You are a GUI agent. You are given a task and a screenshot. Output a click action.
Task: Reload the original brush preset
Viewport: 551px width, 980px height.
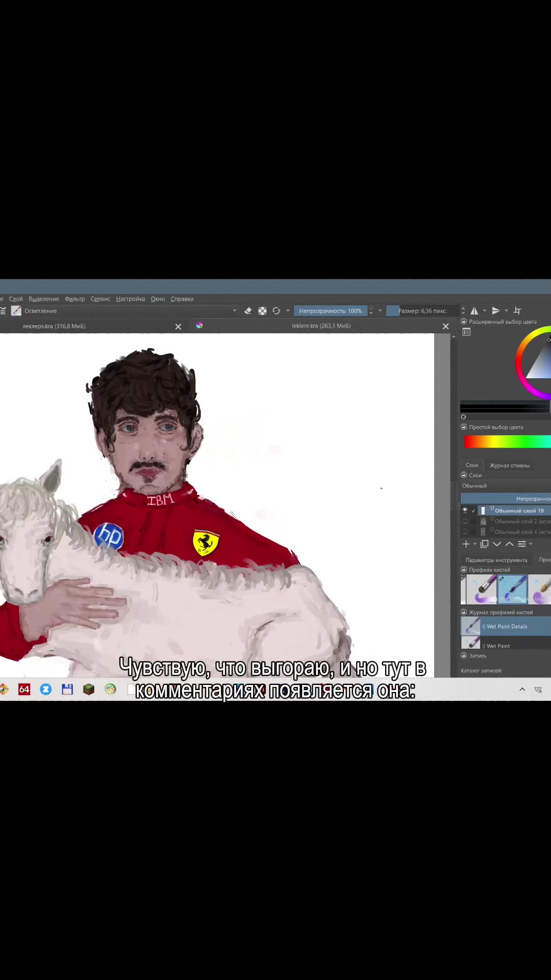pos(277,311)
